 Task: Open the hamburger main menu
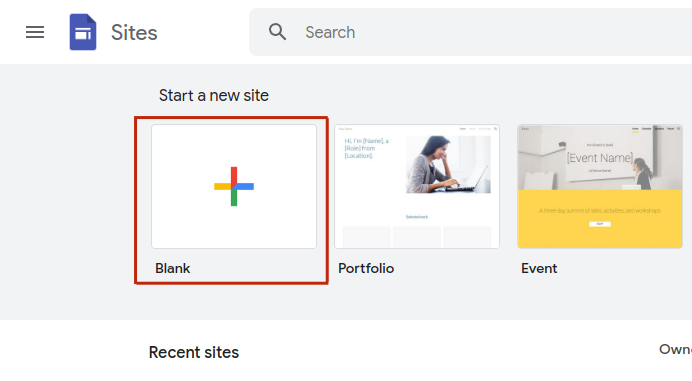pyautogui.click(x=35, y=32)
